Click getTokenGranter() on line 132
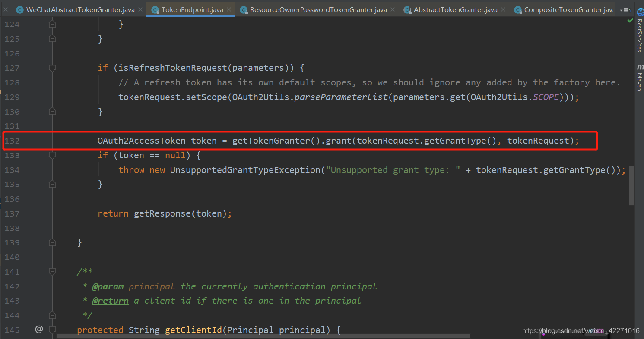This screenshot has width=644, height=339. (276, 141)
